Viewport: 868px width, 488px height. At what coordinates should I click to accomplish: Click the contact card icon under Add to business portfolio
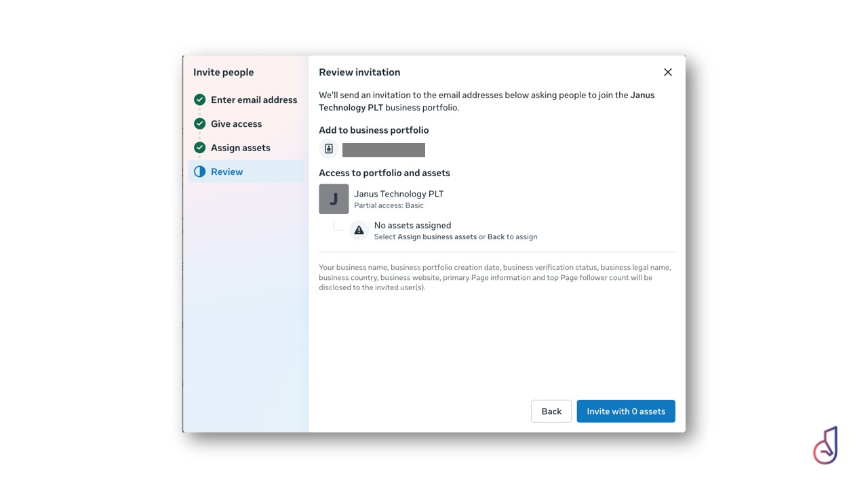pyautogui.click(x=329, y=149)
